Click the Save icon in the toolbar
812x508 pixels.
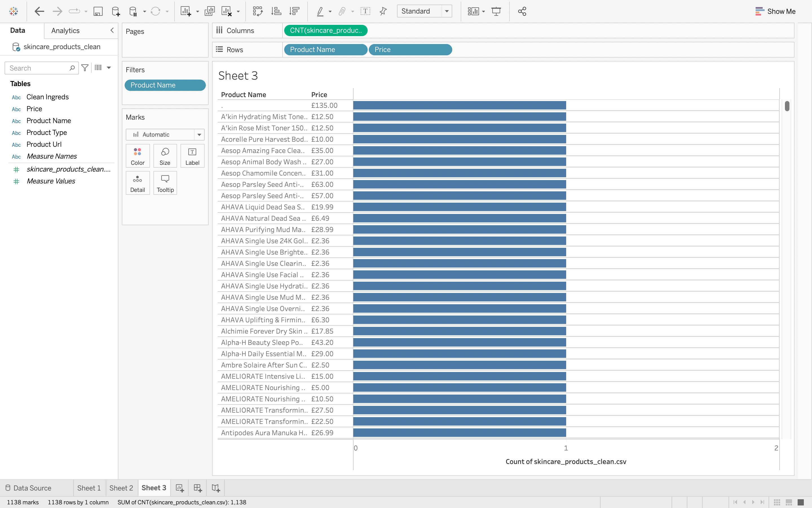[x=98, y=11]
